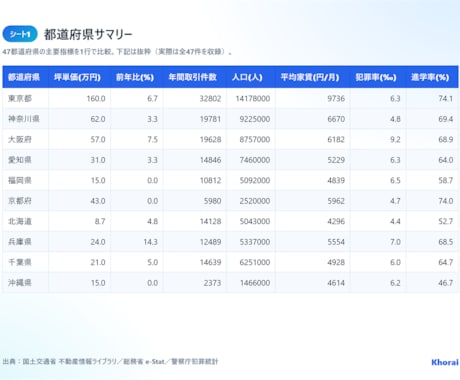This screenshot has width=460, height=380.
Task: Select the 京都府 row label
Action: (20, 201)
